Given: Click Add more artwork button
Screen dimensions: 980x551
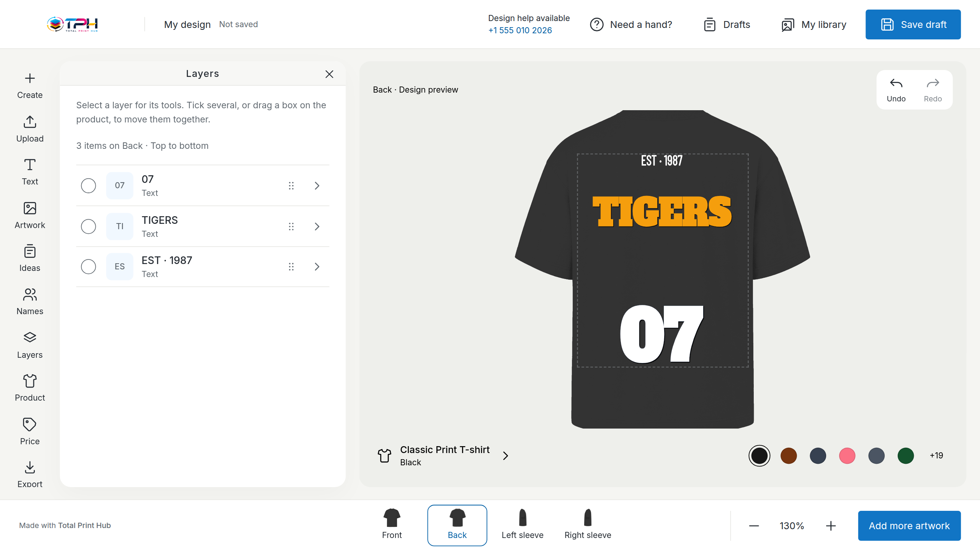Looking at the screenshot, I should (909, 526).
